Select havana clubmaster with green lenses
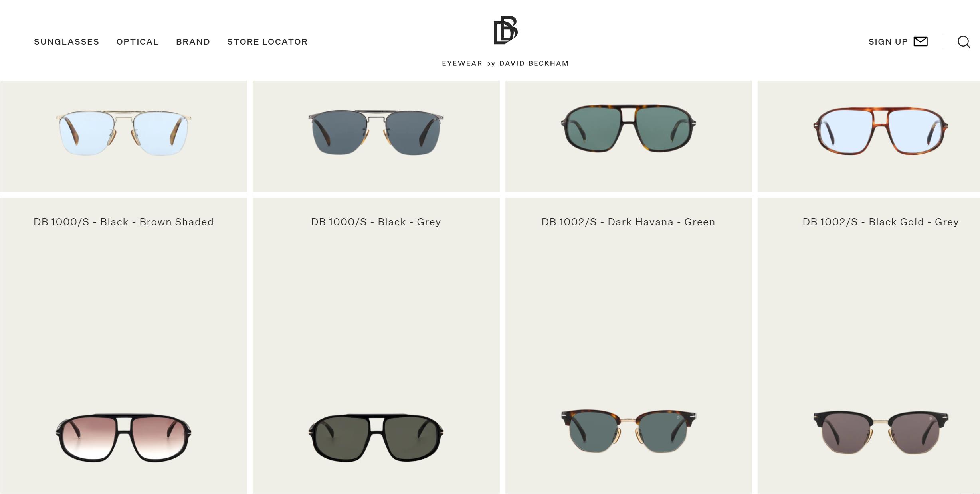This screenshot has height=494, width=980. (628, 431)
